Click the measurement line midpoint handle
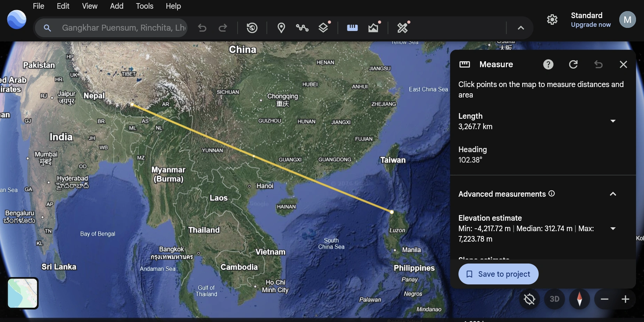This screenshot has height=322, width=644. pos(254,156)
